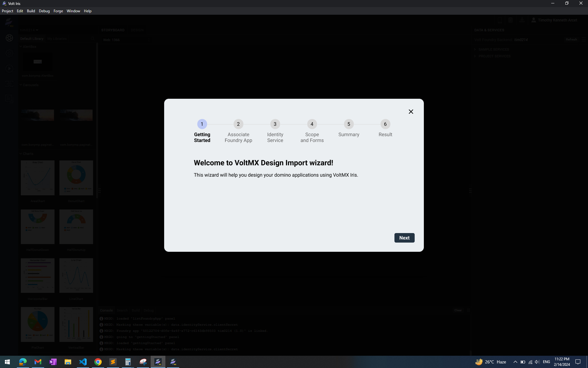This screenshot has width=588, height=368.
Task: Switch to the bottom Build tab
Action: pyautogui.click(x=136, y=310)
